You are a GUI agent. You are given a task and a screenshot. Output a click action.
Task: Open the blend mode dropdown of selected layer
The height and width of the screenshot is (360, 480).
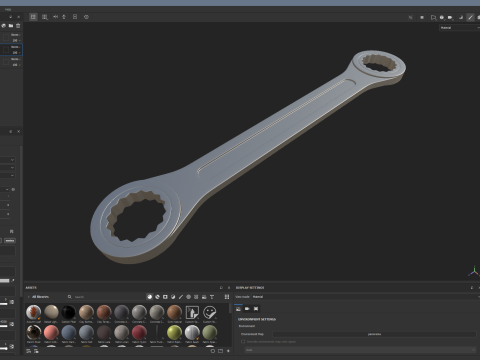[x=16, y=47]
